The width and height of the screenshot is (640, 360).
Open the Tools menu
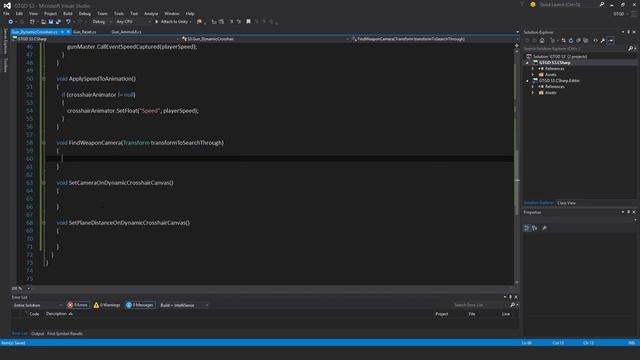click(119, 13)
